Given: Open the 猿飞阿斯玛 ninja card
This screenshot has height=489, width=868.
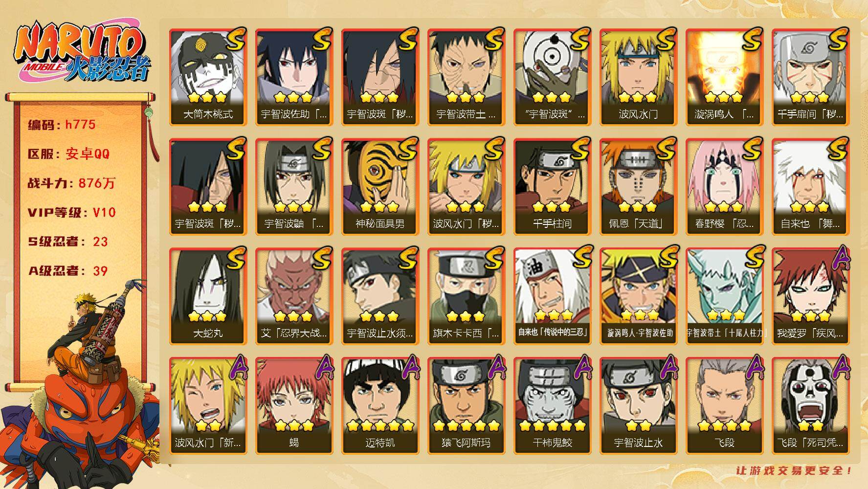Looking at the screenshot, I should pyautogui.click(x=466, y=406).
